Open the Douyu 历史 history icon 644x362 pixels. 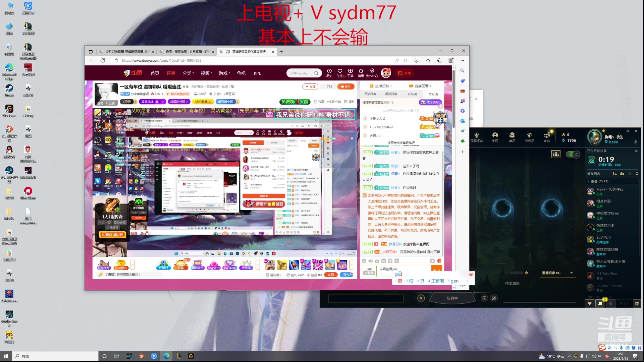click(329, 73)
